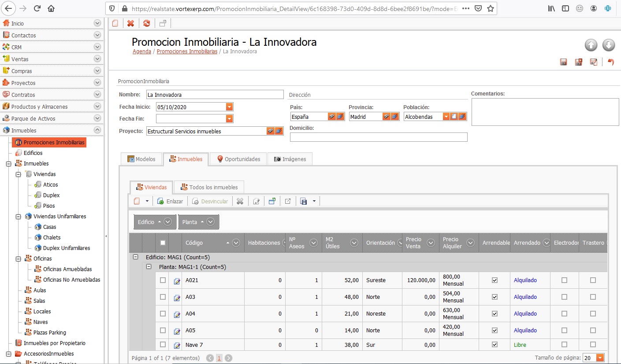Bookmark page with the star icon
621x364 pixels.
pyautogui.click(x=491, y=8)
